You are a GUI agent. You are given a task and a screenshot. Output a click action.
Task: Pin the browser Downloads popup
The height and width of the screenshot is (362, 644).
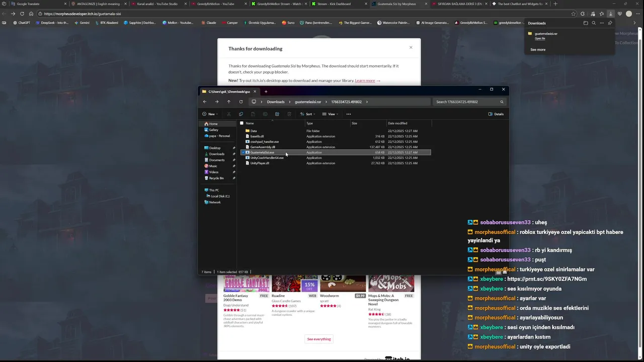[610, 23]
